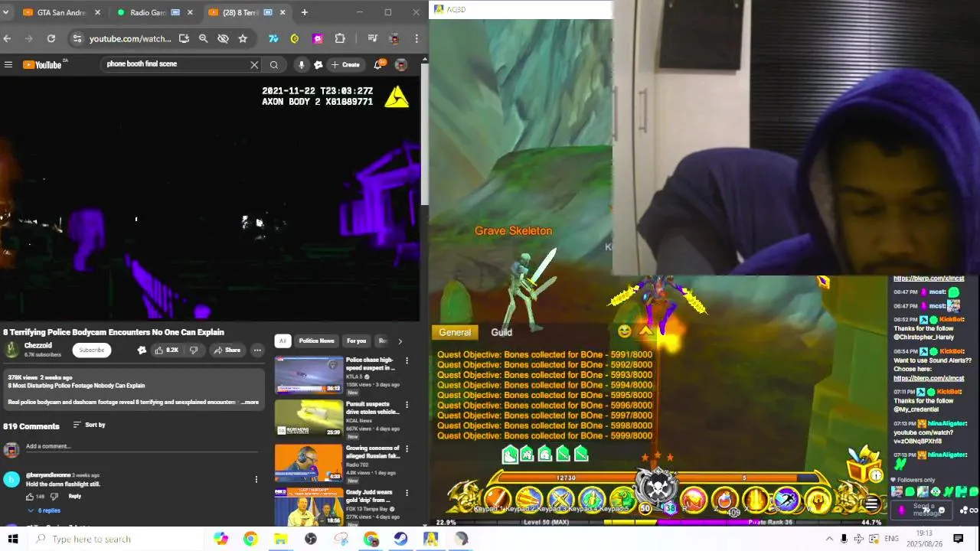Reload the page in Chrome
This screenshot has height=551, width=980.
[51, 38]
